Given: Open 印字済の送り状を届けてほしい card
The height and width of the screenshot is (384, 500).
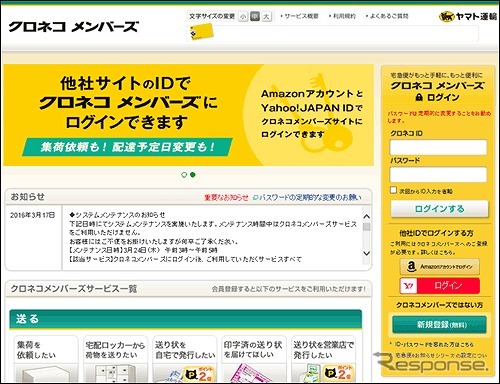Looking at the screenshot, I should pos(254,359).
